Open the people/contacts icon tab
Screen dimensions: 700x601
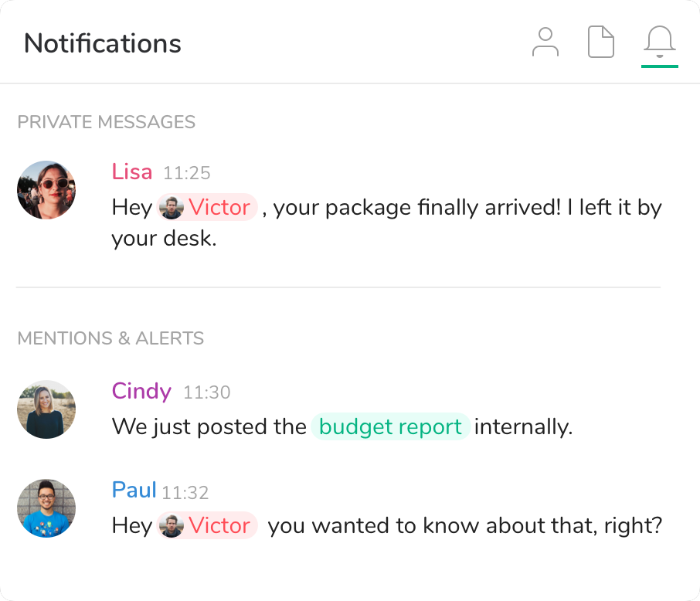pyautogui.click(x=545, y=42)
